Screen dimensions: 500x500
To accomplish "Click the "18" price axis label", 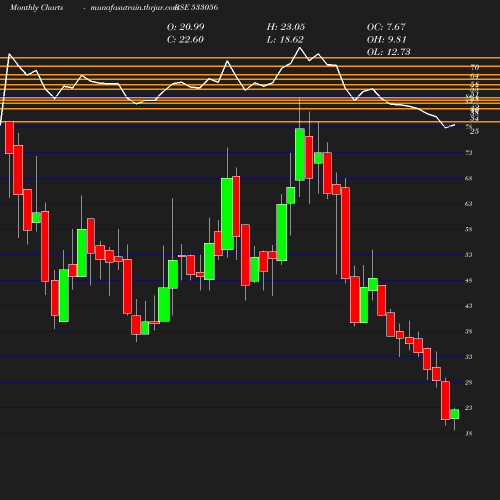I will point(469,433).
